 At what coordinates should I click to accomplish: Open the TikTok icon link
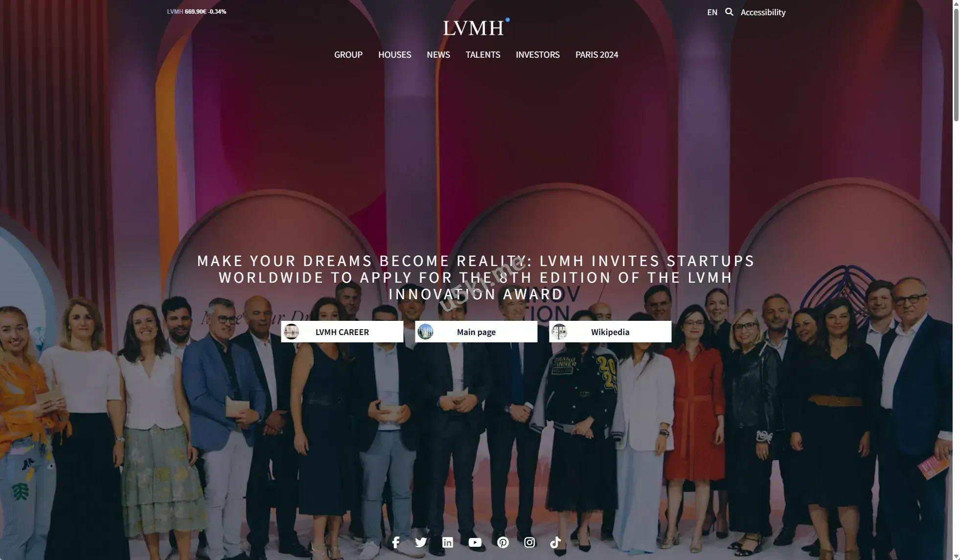[555, 542]
